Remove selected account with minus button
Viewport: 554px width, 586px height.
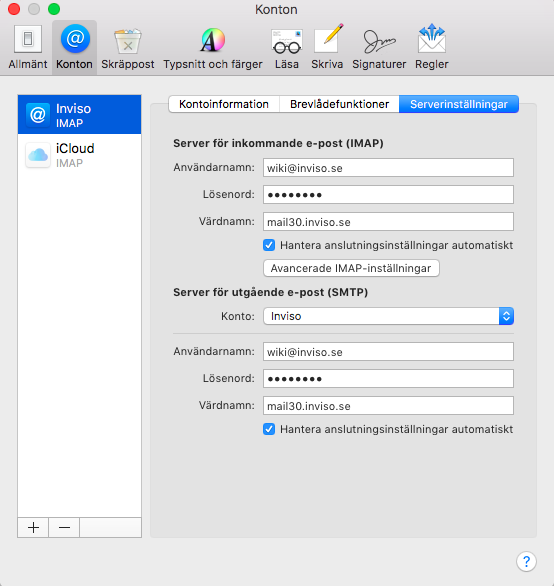pos(64,527)
